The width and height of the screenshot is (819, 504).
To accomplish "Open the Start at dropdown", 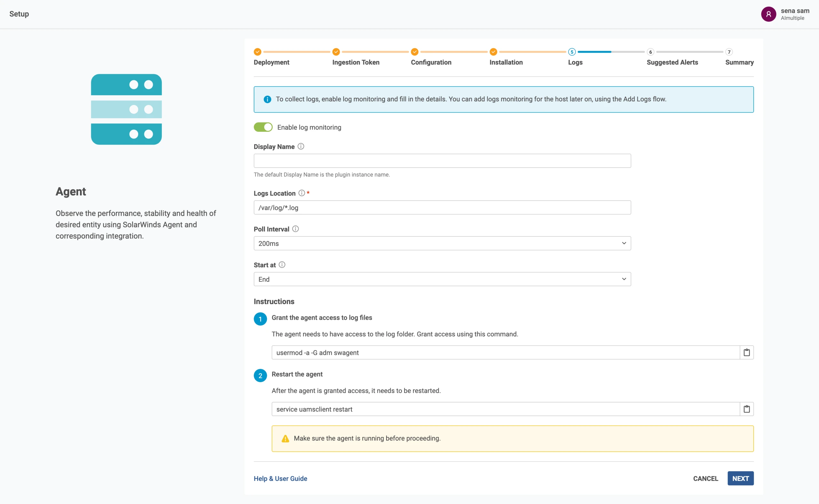I will click(x=442, y=279).
